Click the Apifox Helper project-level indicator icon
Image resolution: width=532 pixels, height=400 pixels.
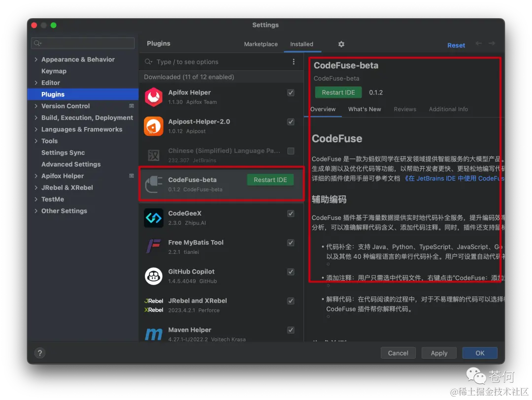132,176
